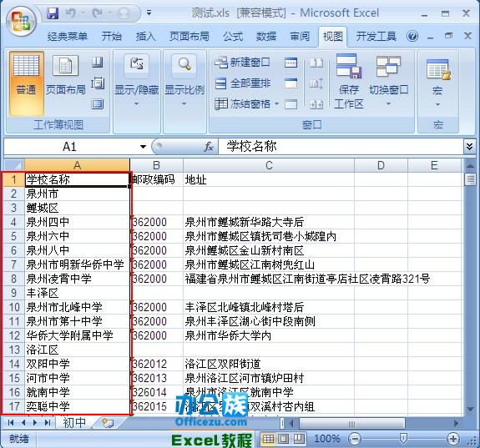480x448 pixels.
Task: Toggle full screen view icon
Action: tap(98, 104)
